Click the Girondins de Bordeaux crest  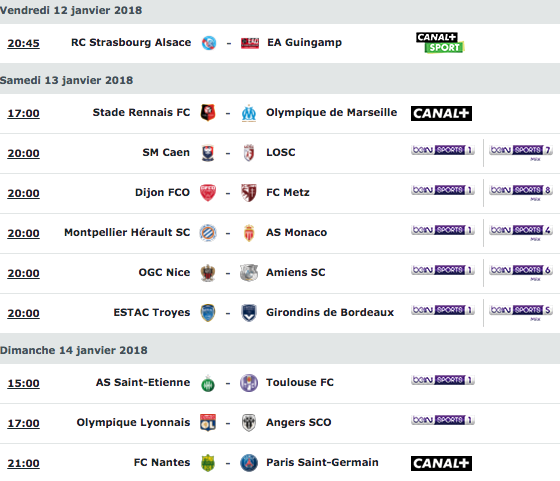[x=249, y=313]
